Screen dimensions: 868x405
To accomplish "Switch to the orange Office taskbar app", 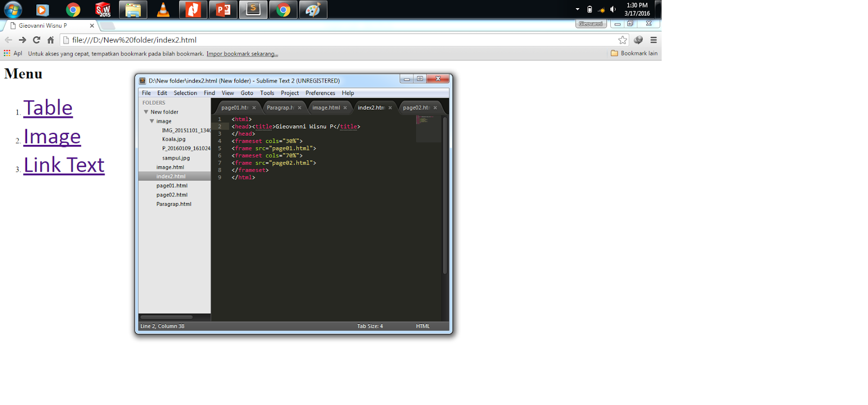I will [193, 10].
